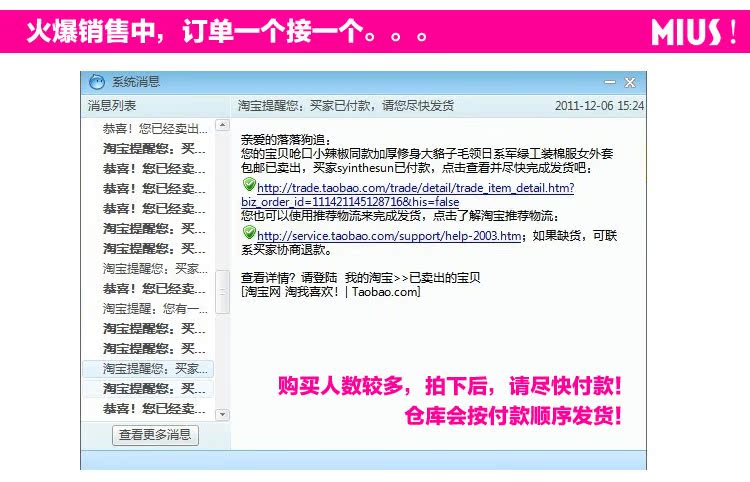Viewport: 750px width, 482px height.
Task: Click the message list scroll-down arrow
Action: point(222,414)
